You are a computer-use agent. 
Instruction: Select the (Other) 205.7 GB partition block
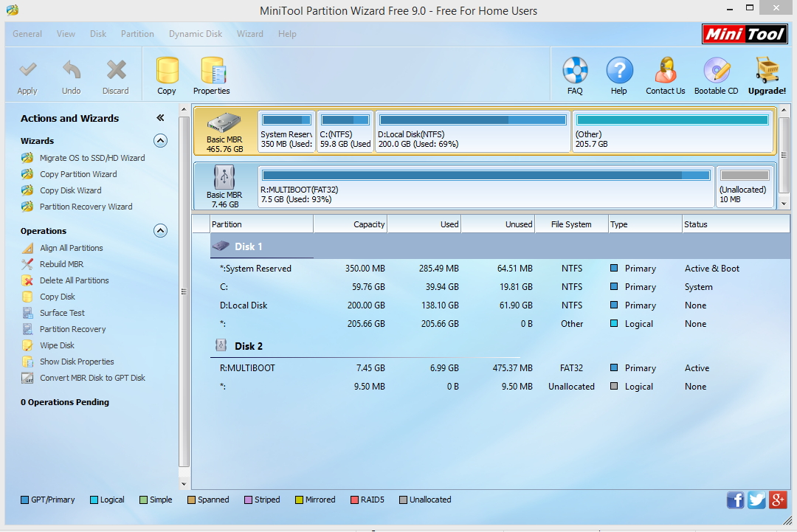click(x=672, y=131)
